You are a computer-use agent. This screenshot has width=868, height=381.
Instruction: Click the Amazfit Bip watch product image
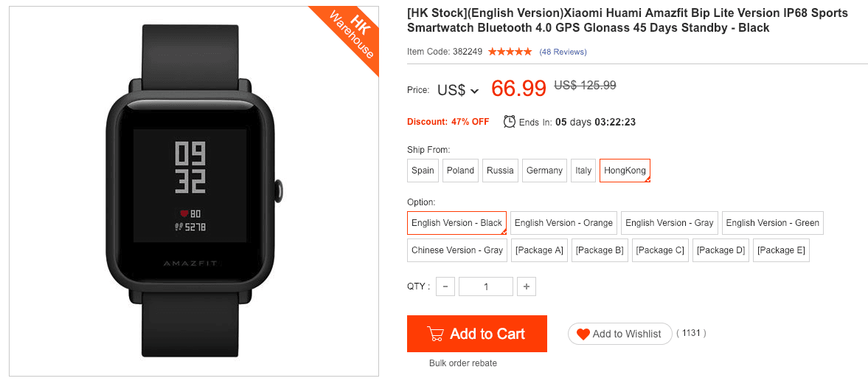(193, 192)
